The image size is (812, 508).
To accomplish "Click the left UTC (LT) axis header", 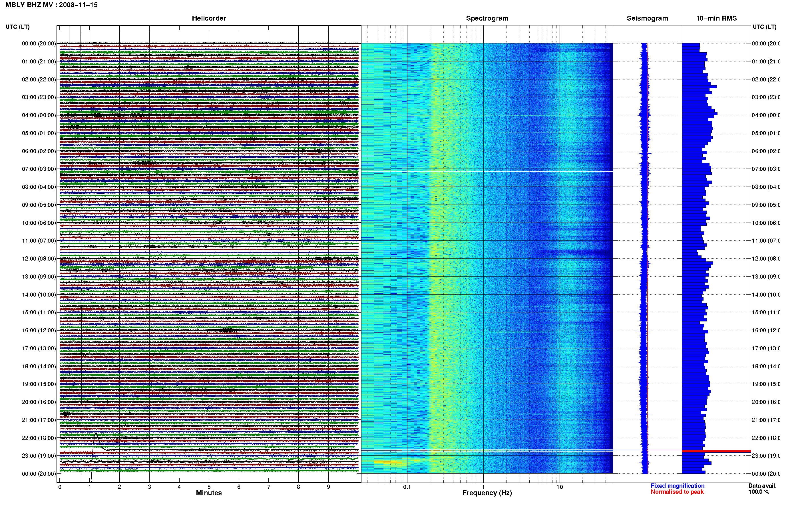I will click(17, 27).
